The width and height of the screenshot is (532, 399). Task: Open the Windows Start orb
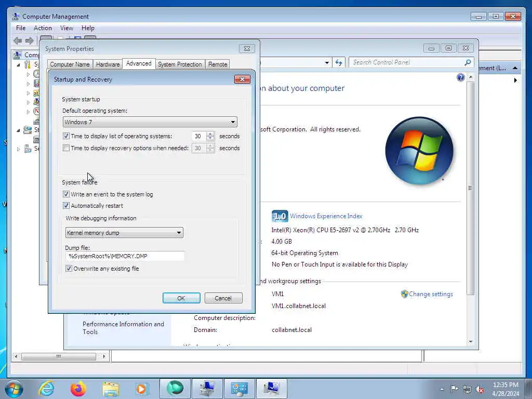pos(14,389)
